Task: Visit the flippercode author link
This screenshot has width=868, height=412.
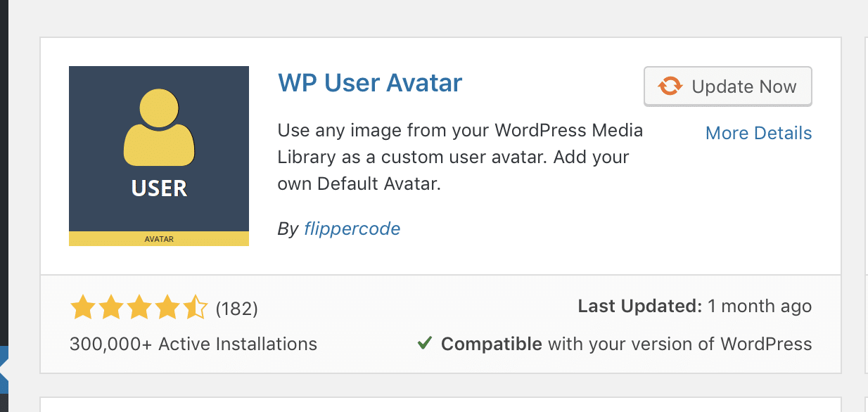Action: pyautogui.click(x=352, y=228)
